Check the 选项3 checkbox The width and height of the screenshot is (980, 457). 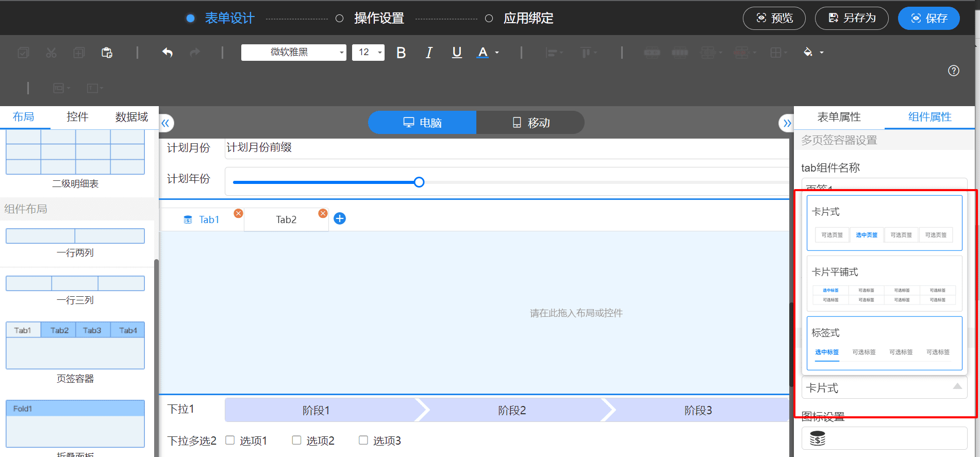tap(363, 440)
